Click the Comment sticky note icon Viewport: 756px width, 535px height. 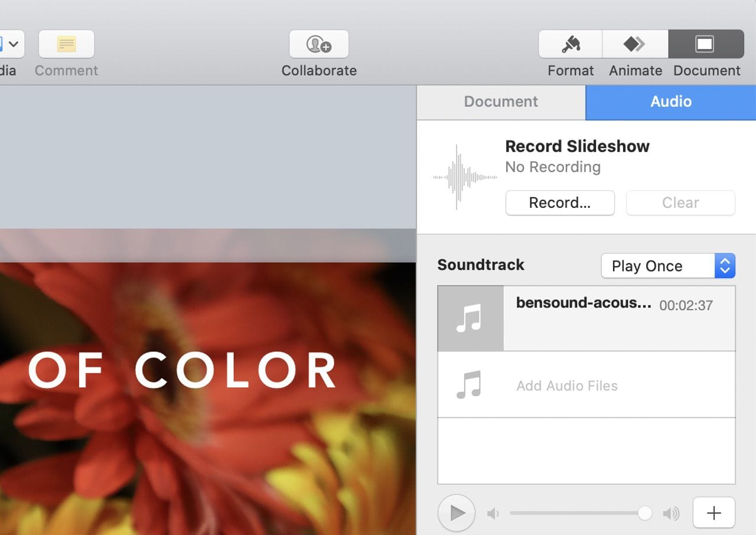click(66, 44)
